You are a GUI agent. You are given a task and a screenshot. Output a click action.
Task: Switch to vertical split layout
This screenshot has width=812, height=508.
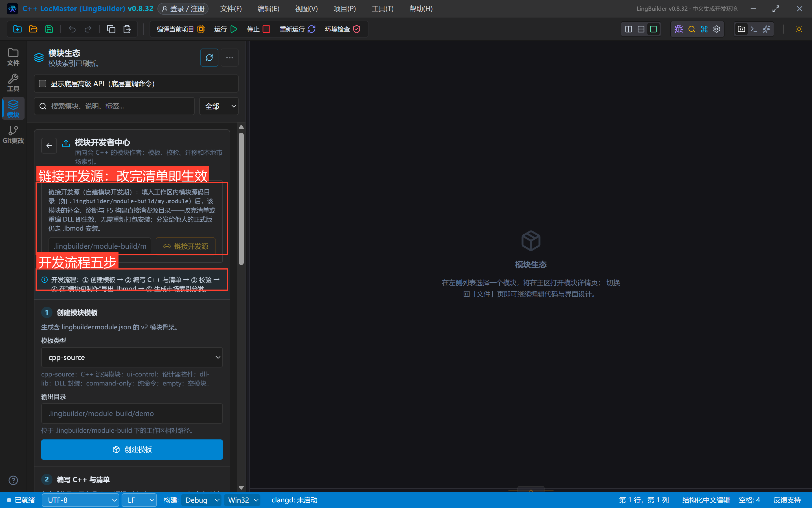(x=629, y=29)
